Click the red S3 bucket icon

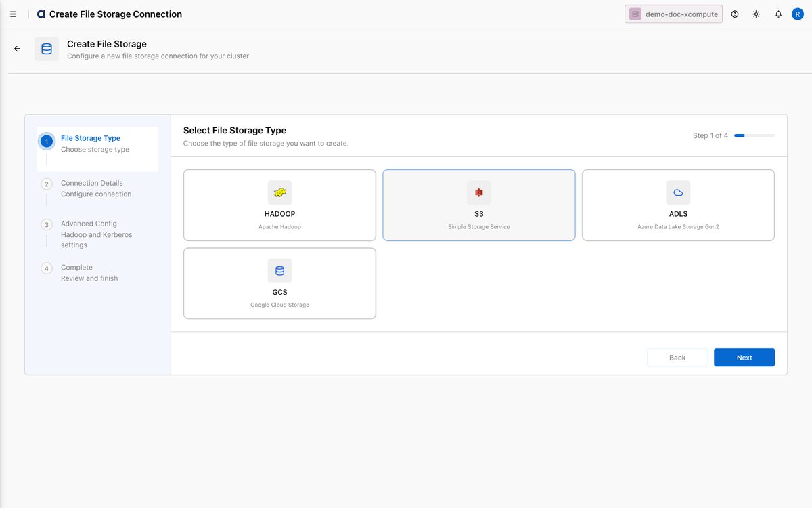coord(479,193)
